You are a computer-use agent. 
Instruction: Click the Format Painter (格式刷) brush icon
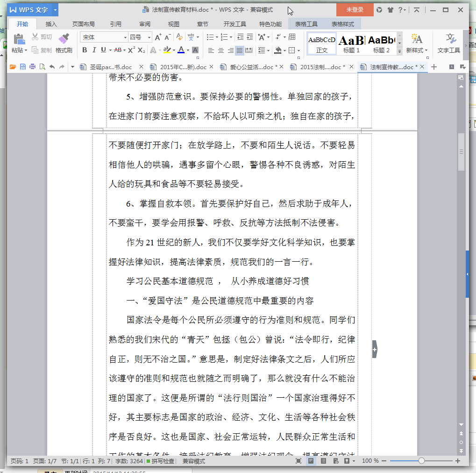tap(64, 39)
